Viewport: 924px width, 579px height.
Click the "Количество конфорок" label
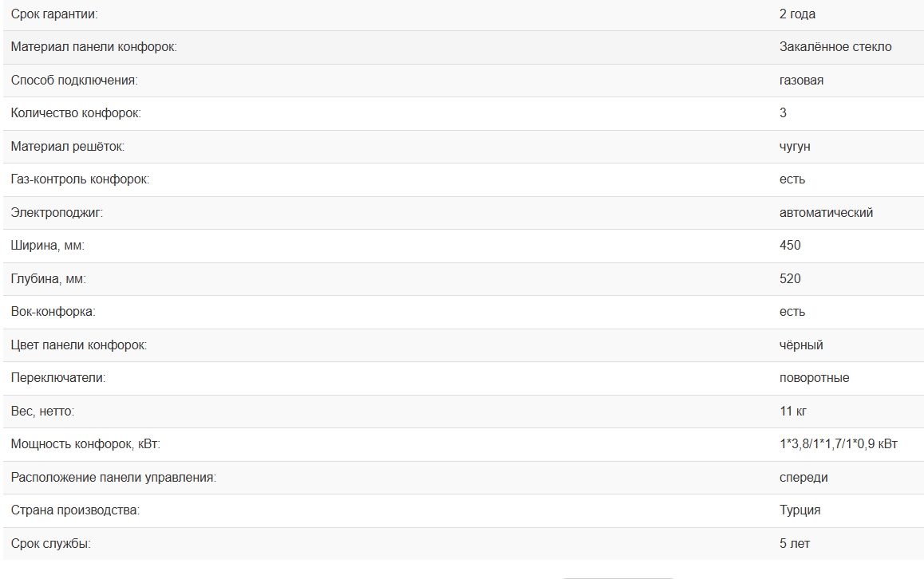tap(76, 113)
